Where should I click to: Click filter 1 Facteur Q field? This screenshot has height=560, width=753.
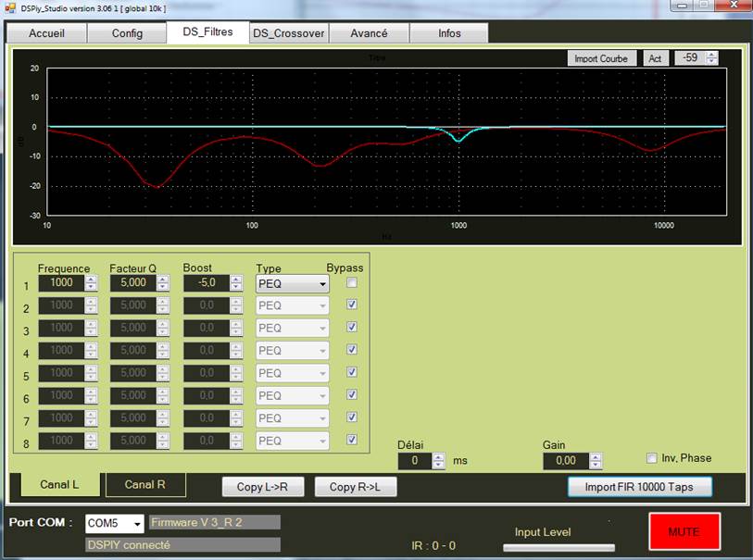[133, 282]
